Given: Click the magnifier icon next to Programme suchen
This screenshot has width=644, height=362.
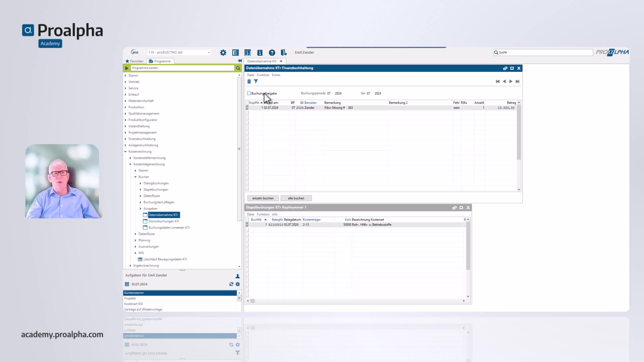Looking at the screenshot, I should click(x=238, y=68).
